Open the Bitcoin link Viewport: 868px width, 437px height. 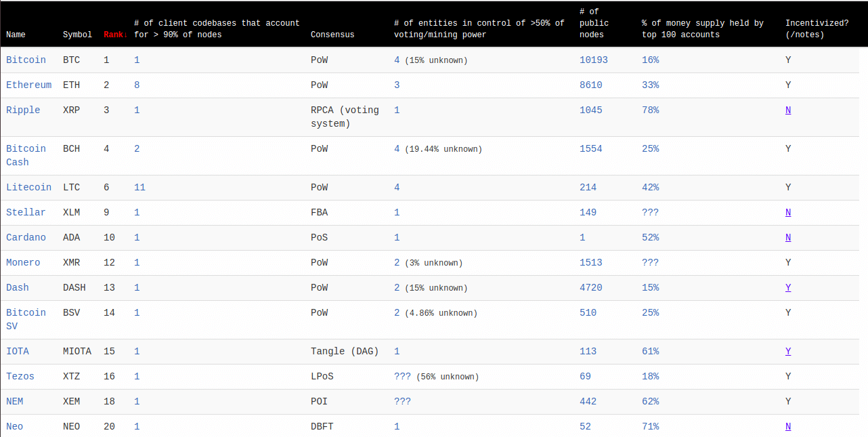26,60
